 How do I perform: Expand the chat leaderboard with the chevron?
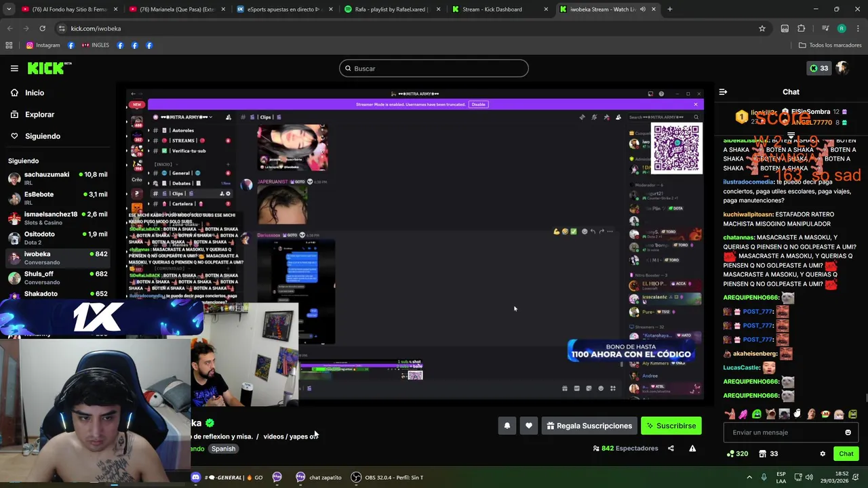coord(791,134)
